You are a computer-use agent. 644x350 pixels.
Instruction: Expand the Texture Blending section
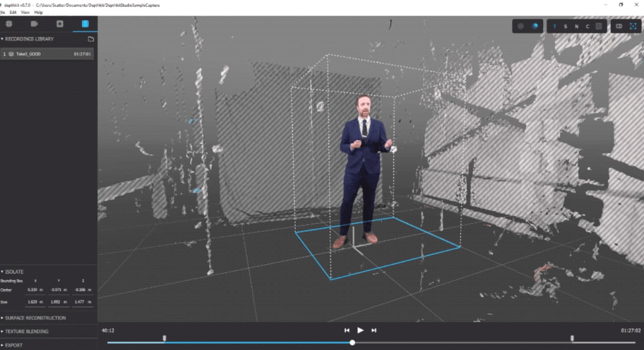27,331
